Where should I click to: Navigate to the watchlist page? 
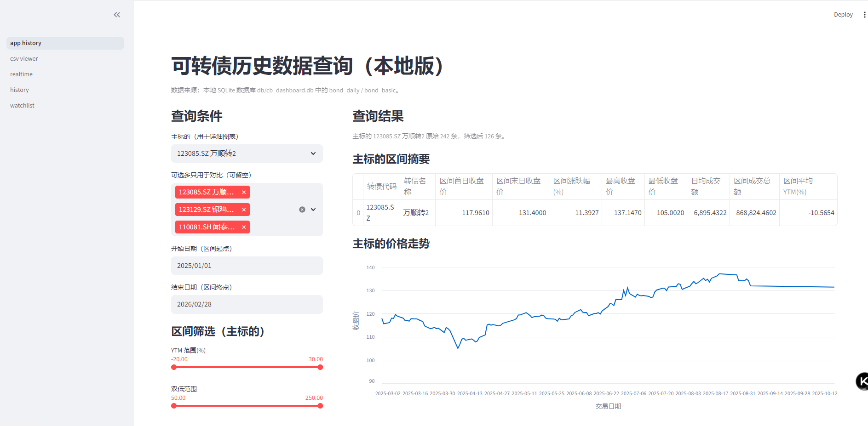[x=23, y=106]
